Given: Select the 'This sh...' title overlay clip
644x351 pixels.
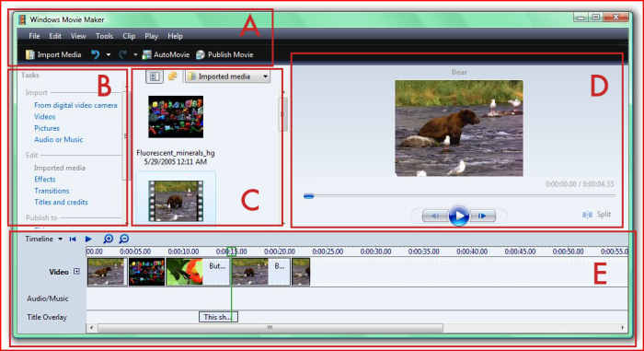Looking at the screenshot, I should point(218,317).
